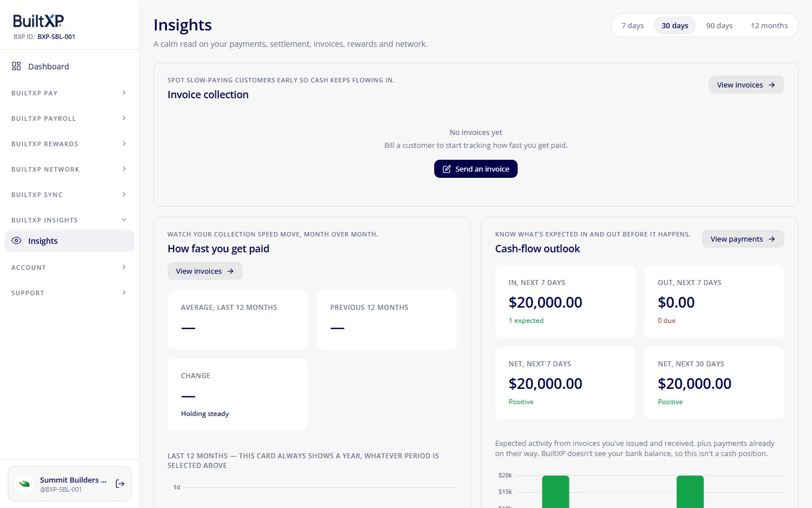This screenshot has height=508, width=812.
Task: Click the Insights eye icon in sidebar
Action: pyautogui.click(x=16, y=240)
